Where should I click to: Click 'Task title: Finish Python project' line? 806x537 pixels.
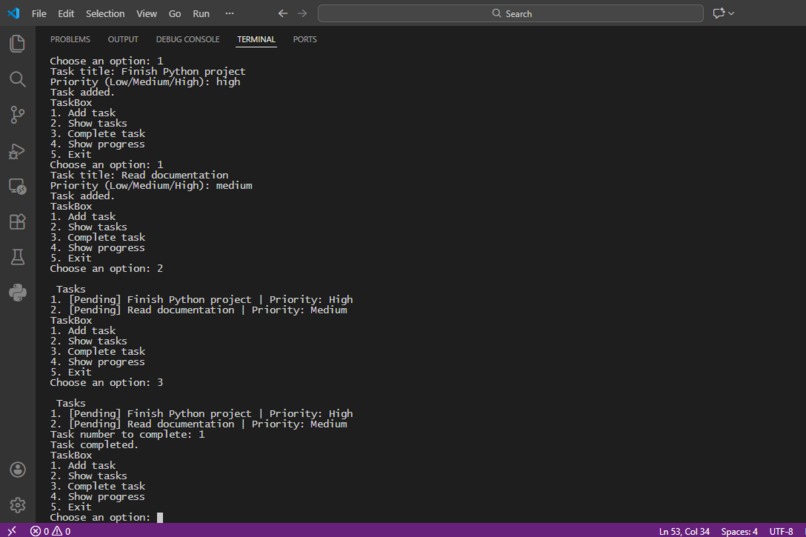click(148, 71)
